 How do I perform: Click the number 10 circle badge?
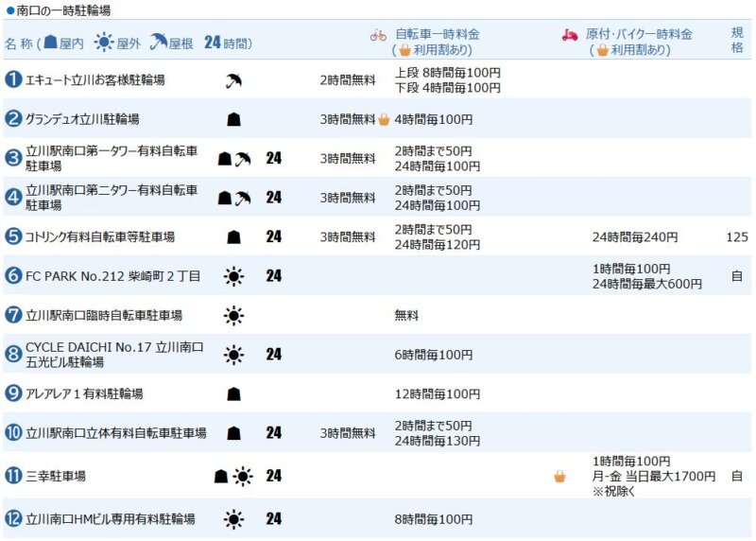point(13,433)
